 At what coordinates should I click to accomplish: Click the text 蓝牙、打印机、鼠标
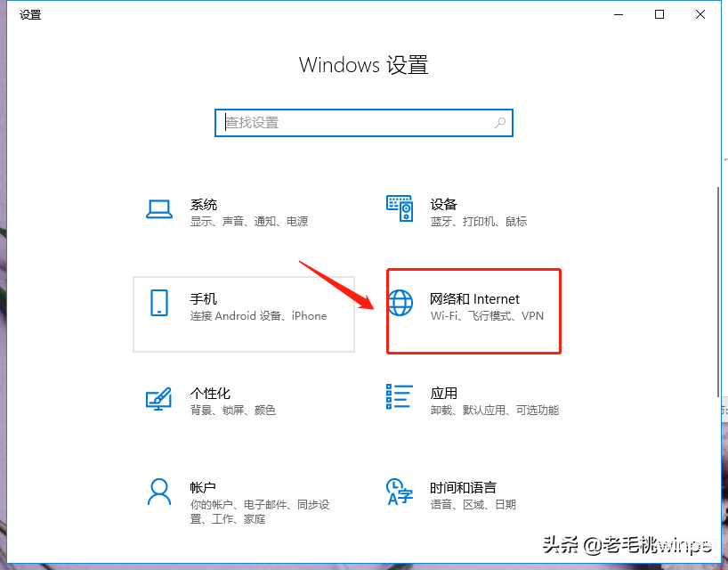[479, 222]
